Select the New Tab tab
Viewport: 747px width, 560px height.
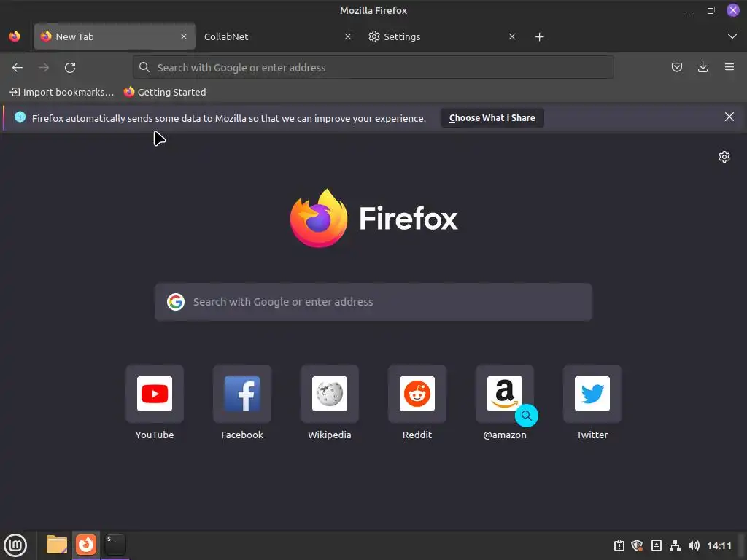(115, 36)
